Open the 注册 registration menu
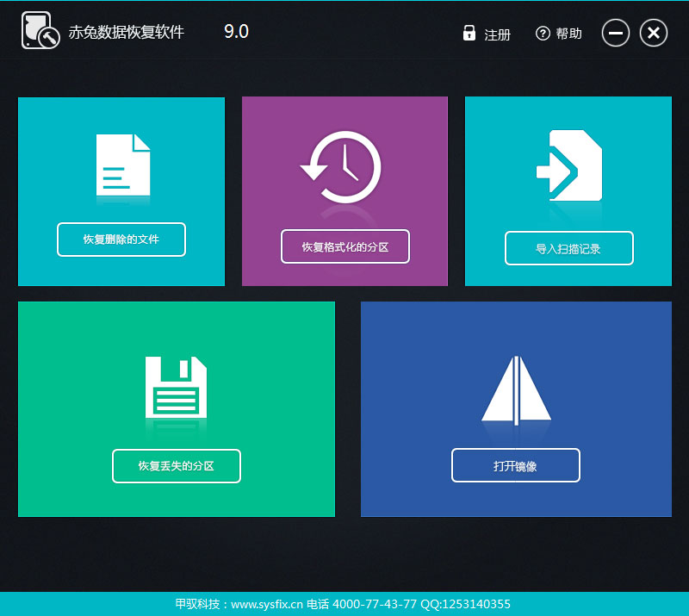The image size is (689, 616). [498, 35]
